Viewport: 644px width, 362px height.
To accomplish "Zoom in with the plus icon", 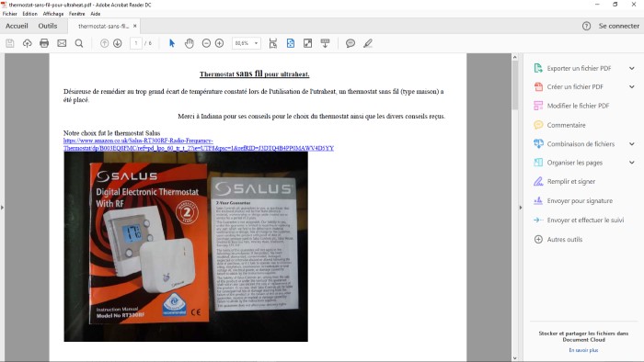I will pyautogui.click(x=219, y=43).
